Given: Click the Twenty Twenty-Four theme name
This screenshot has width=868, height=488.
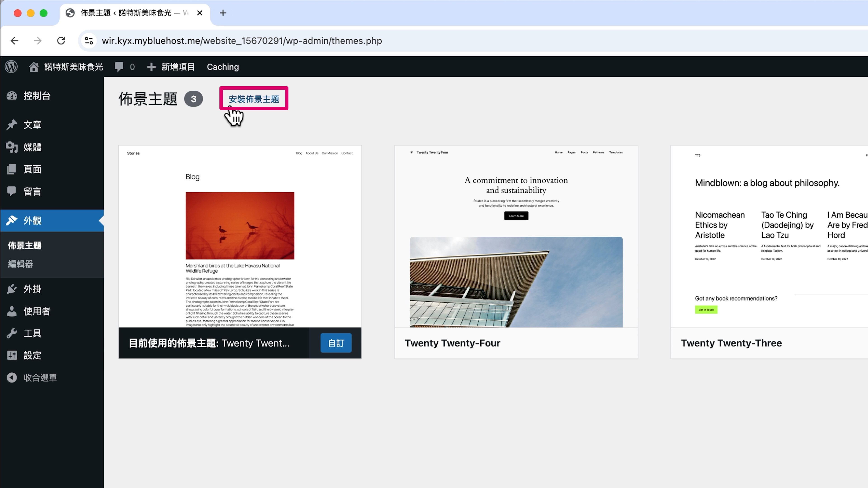Looking at the screenshot, I should pyautogui.click(x=452, y=343).
